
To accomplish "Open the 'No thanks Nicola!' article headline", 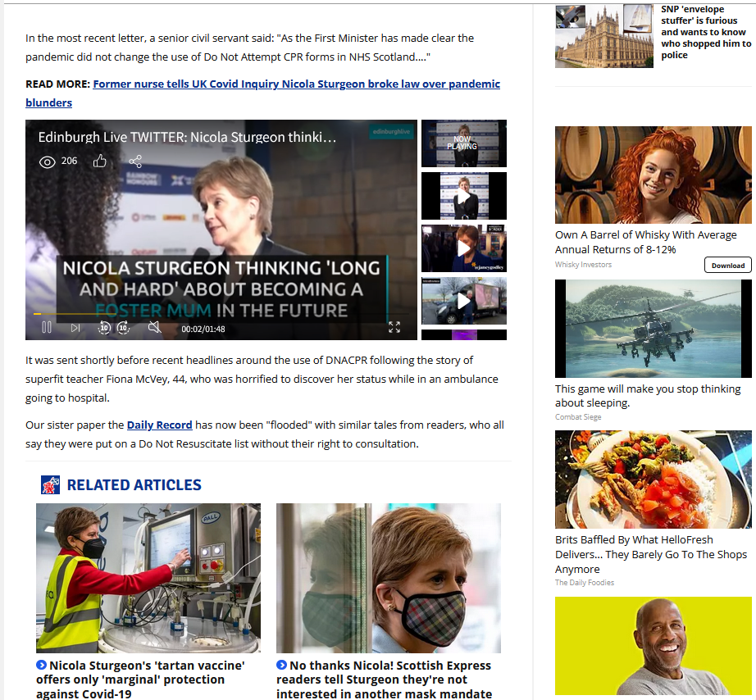I will 385,680.
